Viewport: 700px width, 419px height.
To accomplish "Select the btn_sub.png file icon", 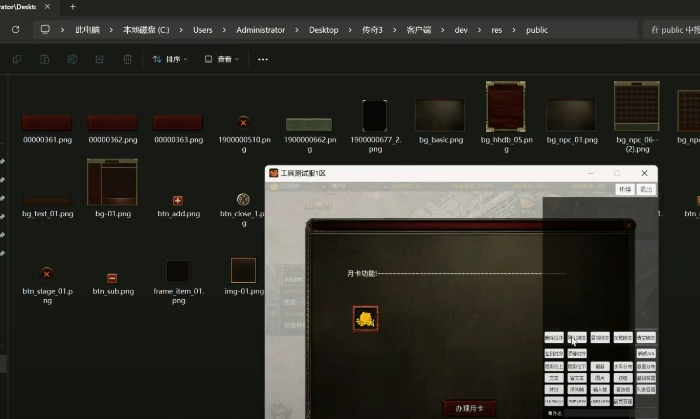I will [x=112, y=277].
